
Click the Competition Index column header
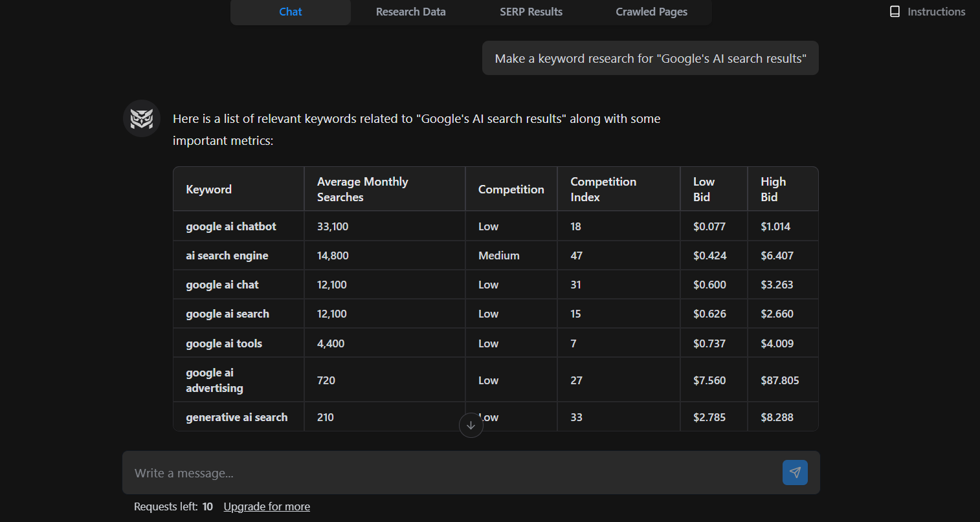603,189
